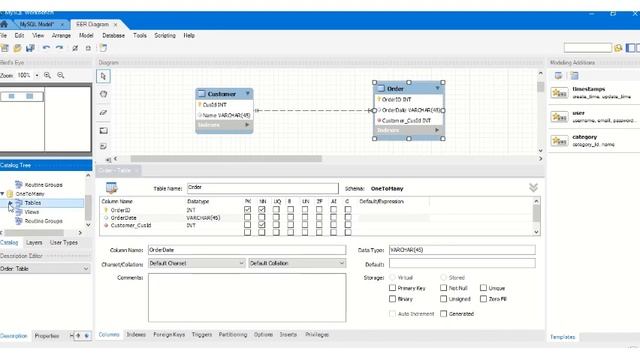Click the timestamps template icon
Screen dimensions: 640x360
tap(559, 93)
